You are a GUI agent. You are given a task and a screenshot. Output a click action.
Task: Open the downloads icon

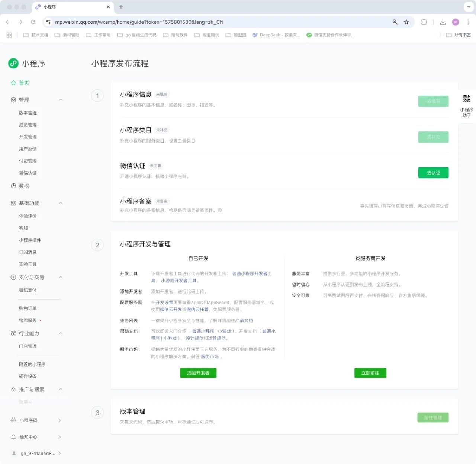(x=443, y=22)
